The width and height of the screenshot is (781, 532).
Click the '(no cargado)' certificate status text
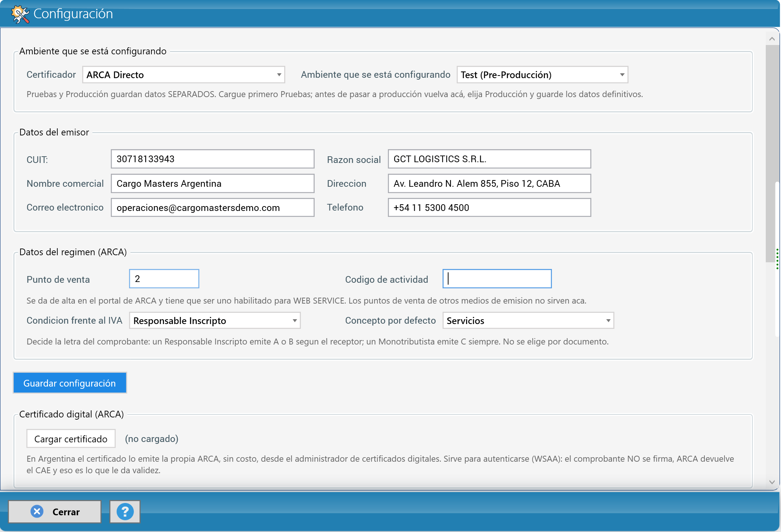pyautogui.click(x=152, y=439)
